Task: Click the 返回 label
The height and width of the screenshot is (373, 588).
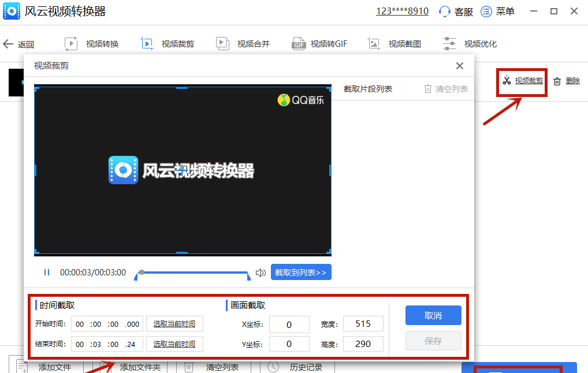Action: tap(26, 44)
